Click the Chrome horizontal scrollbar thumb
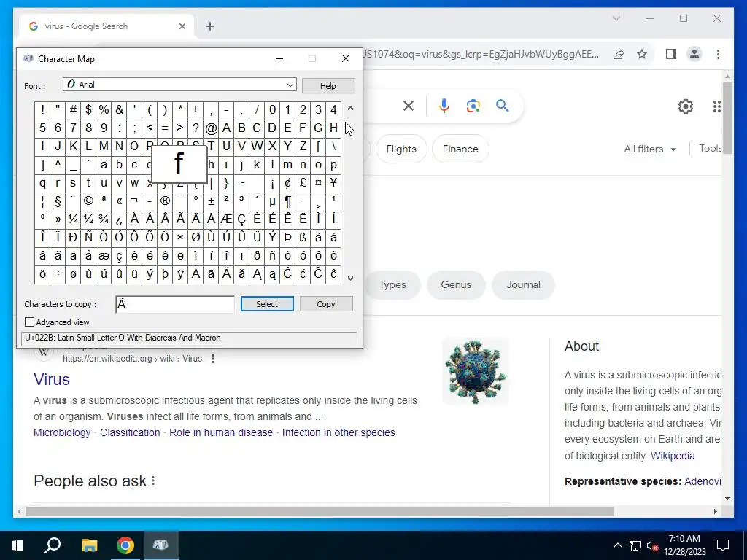 320,511
